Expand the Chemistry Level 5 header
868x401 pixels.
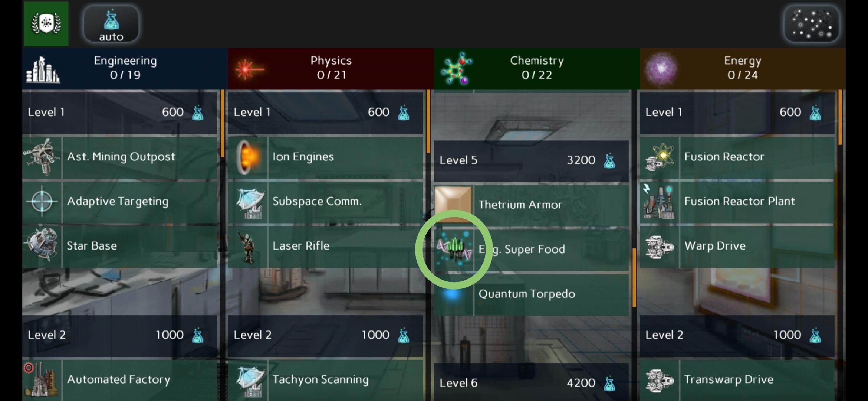point(531,161)
